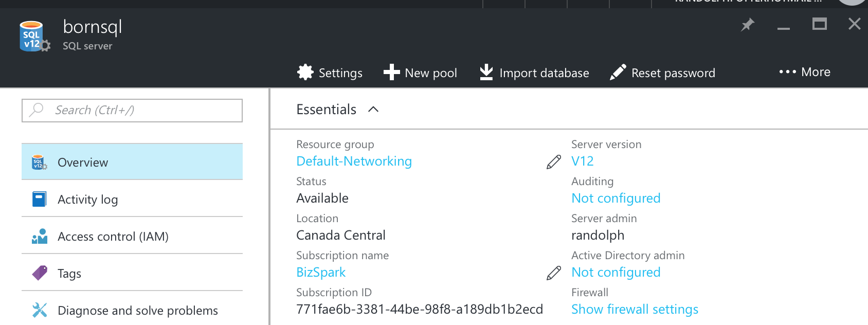Edit the subscription with its pencil icon
This screenshot has height=325, width=868.
[554, 273]
